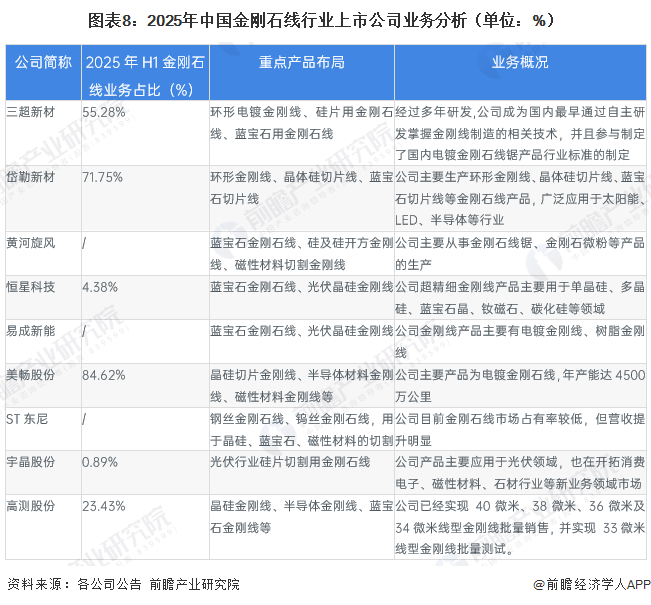
Task: Click 三超新材 product cell '环形电镀金刚线'
Action: point(256,112)
